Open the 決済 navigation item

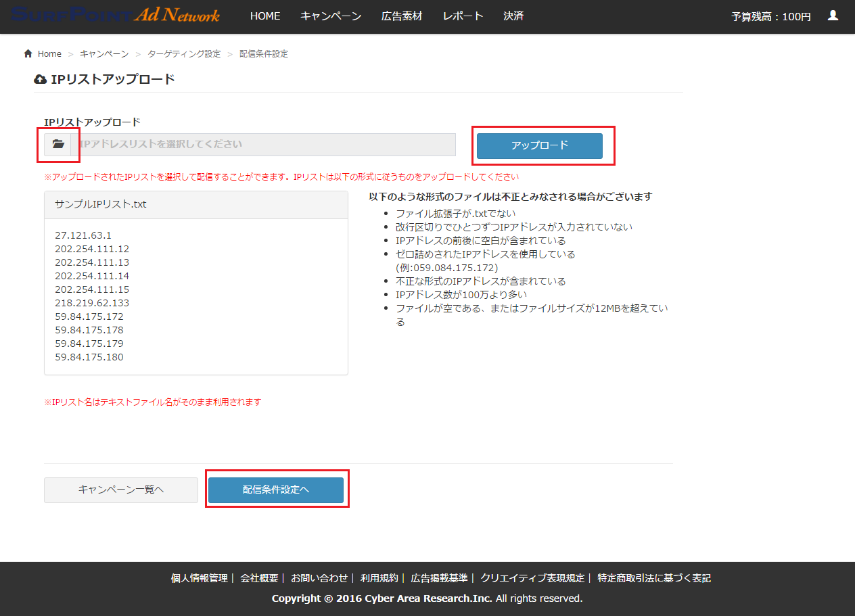[x=513, y=16]
